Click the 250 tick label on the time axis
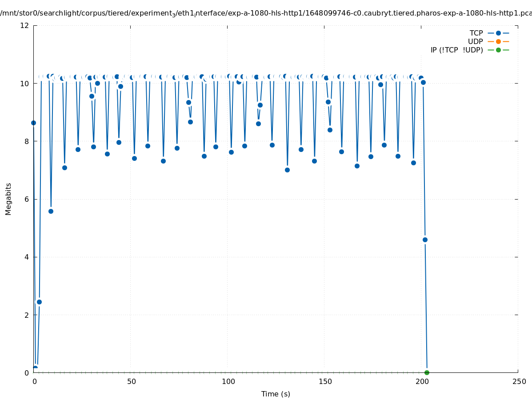Image resolution: width=532 pixels, height=400 pixels. pyautogui.click(x=519, y=382)
